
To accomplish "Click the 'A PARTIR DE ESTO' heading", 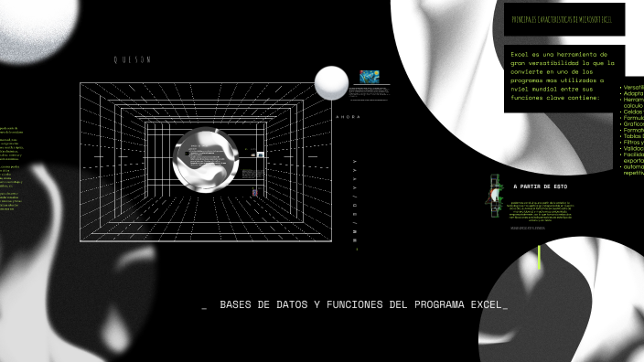I will tap(540, 186).
